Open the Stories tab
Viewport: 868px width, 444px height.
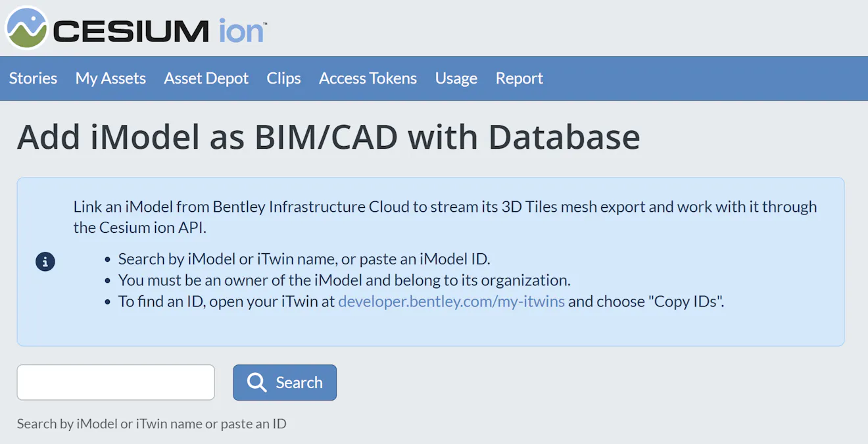point(33,78)
